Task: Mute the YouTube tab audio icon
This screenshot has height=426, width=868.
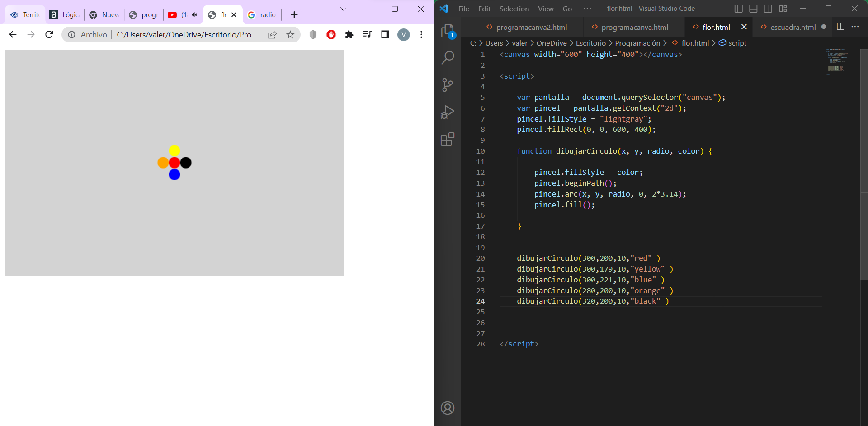Action: point(194,15)
